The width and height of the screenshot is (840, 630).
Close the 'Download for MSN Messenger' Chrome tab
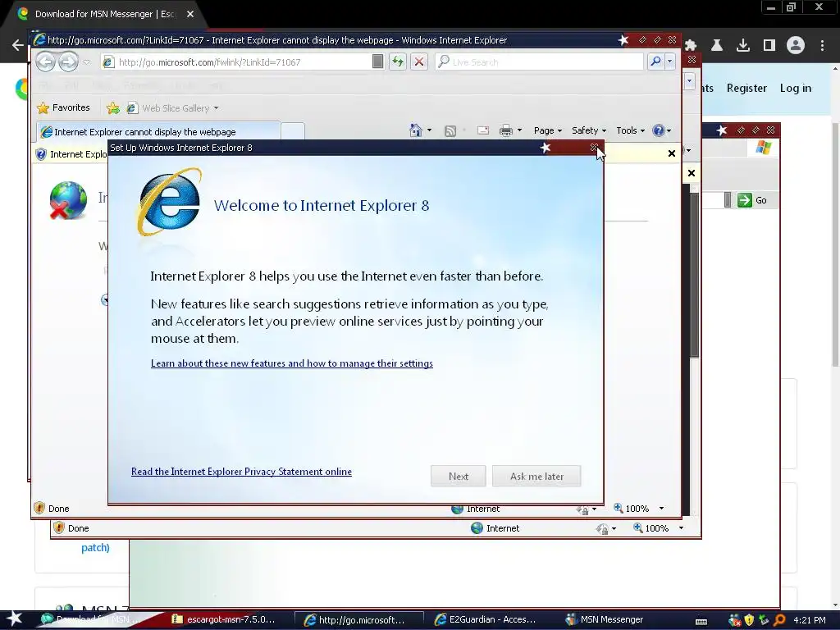(x=190, y=14)
